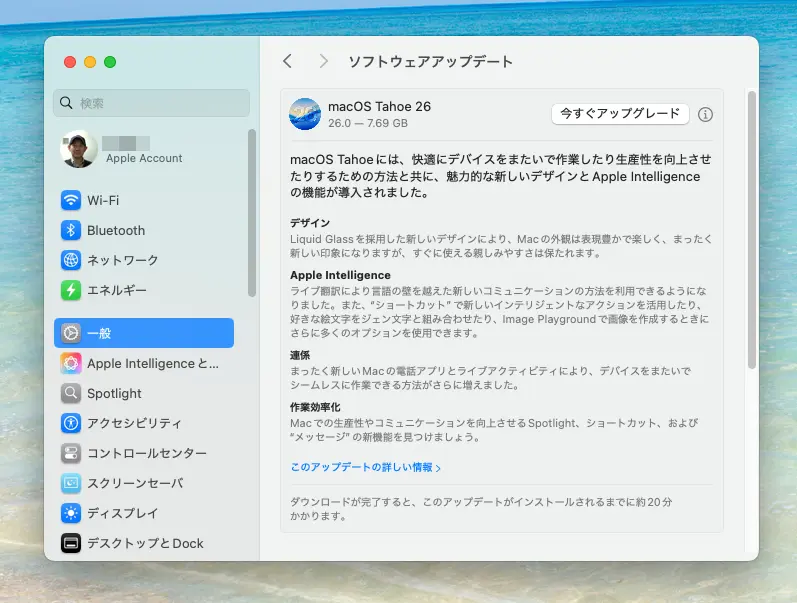Image resolution: width=797 pixels, height=603 pixels.
Task: Click the download time note with 約20分
Action: pos(481,509)
